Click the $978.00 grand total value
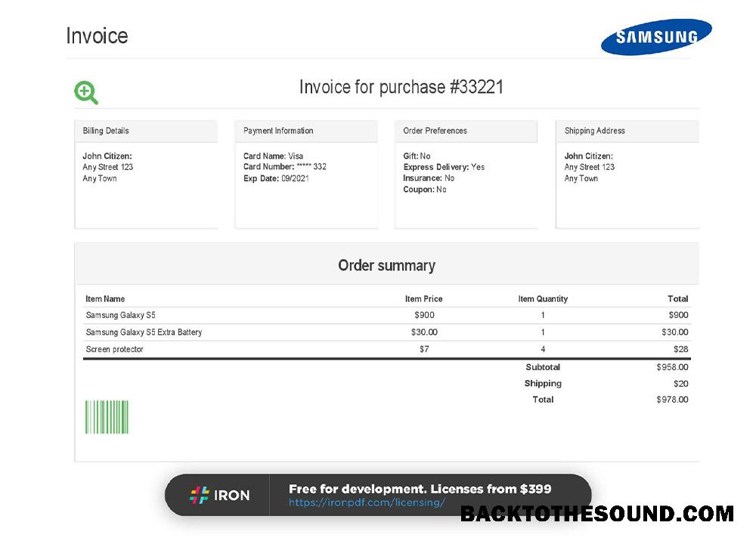Screen dimensions: 756x544 pos(672,400)
